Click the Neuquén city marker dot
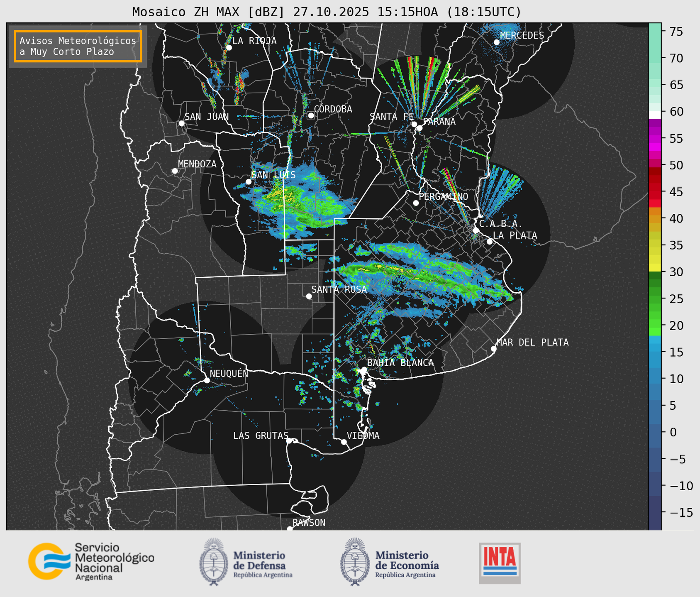The height and width of the screenshot is (597, 700). pos(207,380)
